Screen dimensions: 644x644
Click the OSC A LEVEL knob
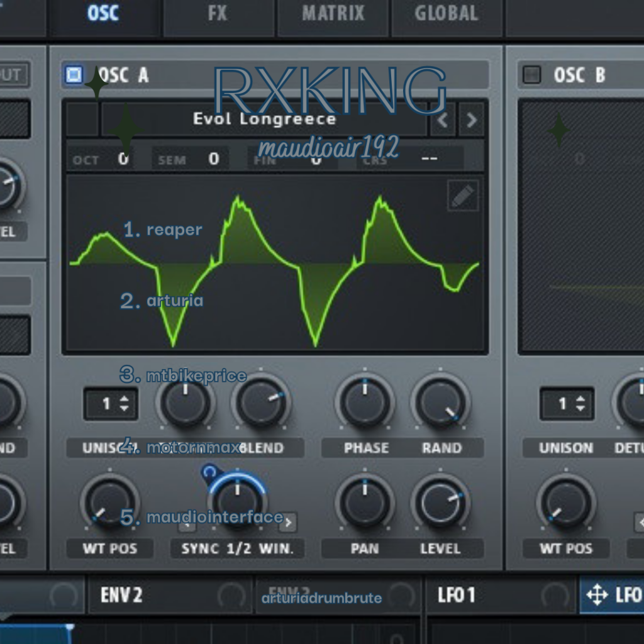440,502
